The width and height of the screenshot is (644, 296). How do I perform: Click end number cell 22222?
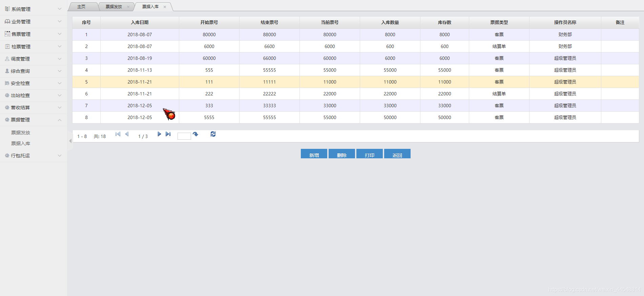coord(269,94)
